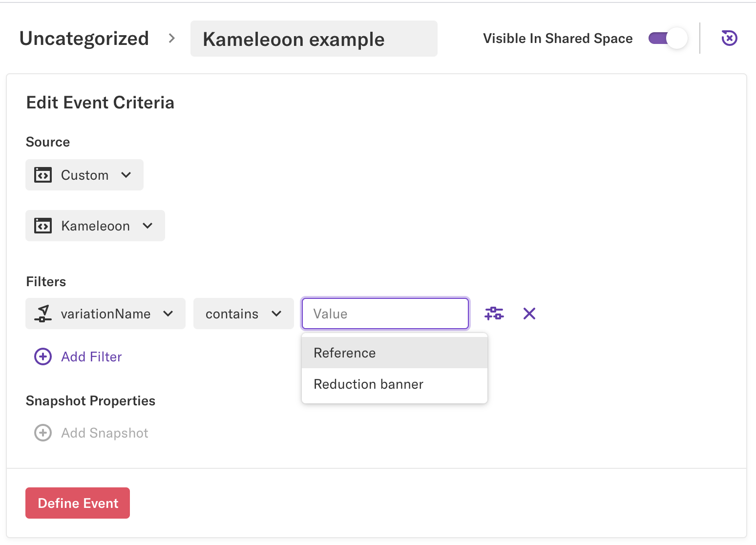
Task: Click the Custom source code icon
Action: (43, 175)
